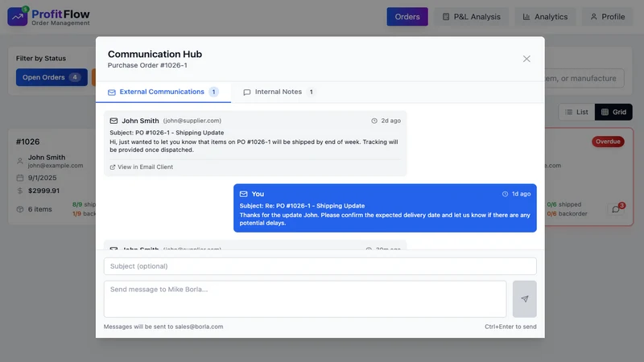Click the user icon beside John Smith on card

[x=19, y=162]
